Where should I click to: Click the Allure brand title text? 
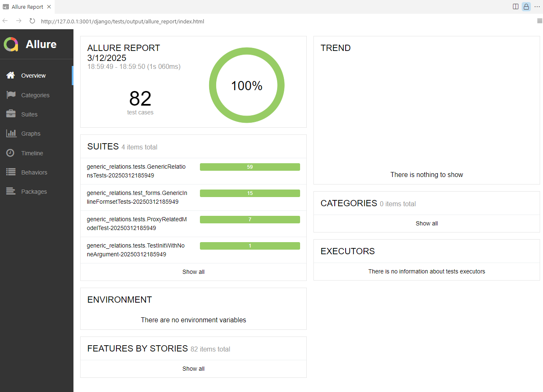41,44
